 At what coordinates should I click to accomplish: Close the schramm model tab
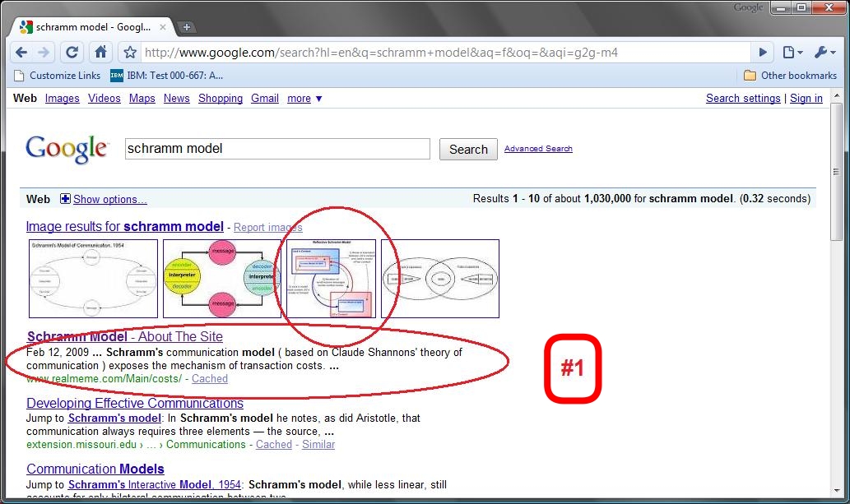163,26
